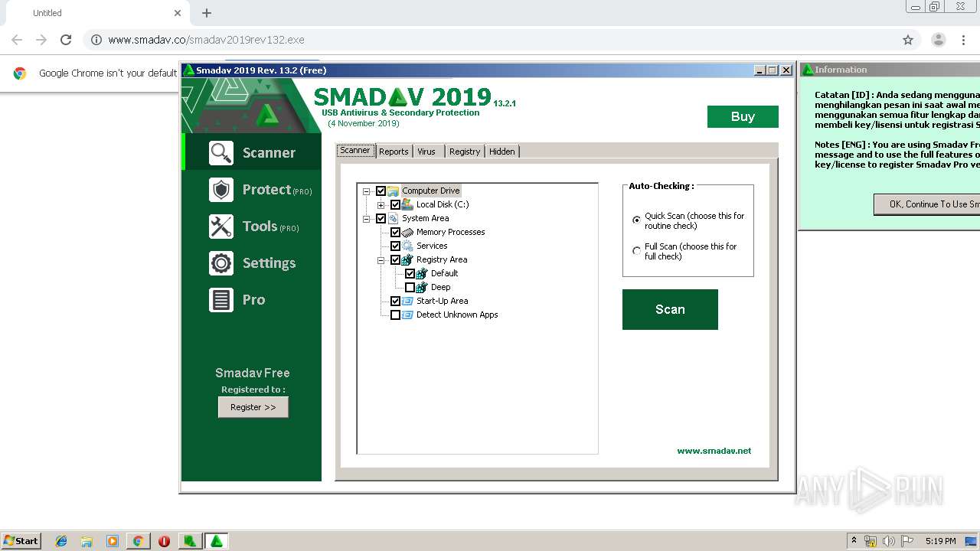Switch to the Scanner tab
Image resolution: width=980 pixels, height=551 pixels.
coord(355,151)
